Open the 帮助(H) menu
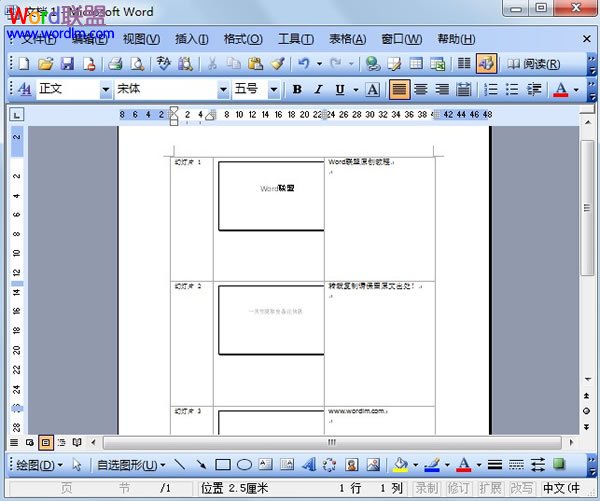This screenshot has height=501, width=600. tap(456, 39)
